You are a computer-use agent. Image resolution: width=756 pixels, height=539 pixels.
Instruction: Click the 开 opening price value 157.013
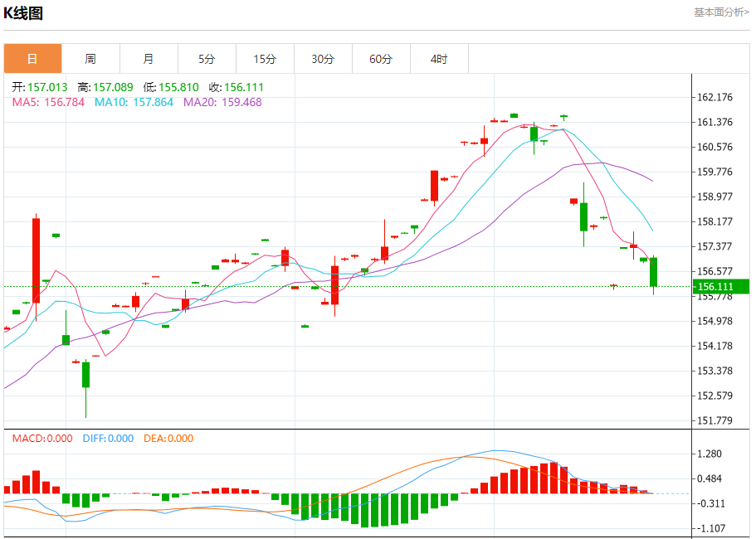[48, 87]
